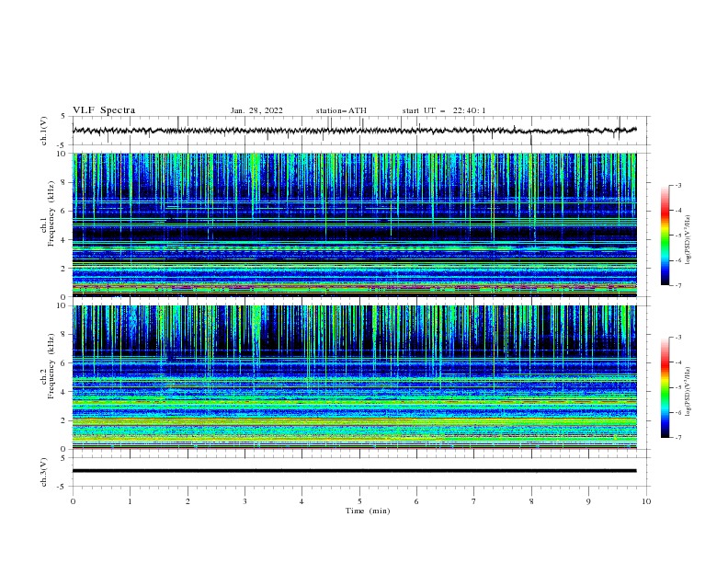Image resolution: width=728 pixels, height=563 pixels.
Task: Click the ch.1 spectrogram color scale bar
Action: click(665, 236)
